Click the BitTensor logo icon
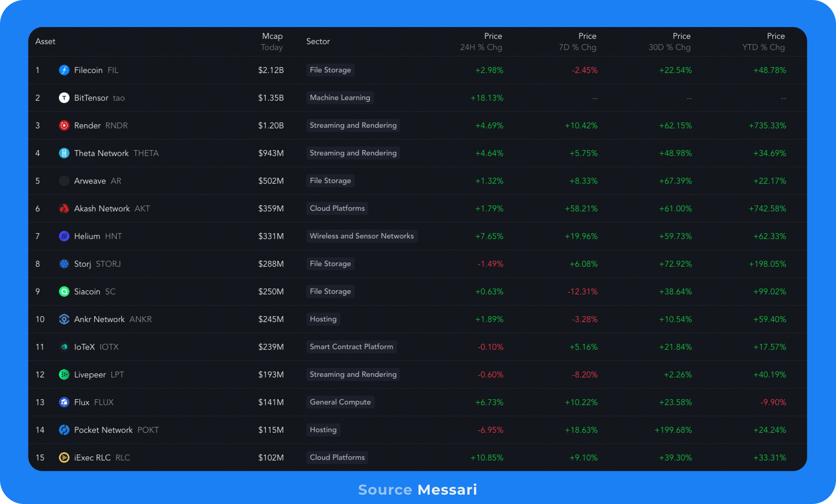This screenshot has width=836, height=504. [x=64, y=98]
